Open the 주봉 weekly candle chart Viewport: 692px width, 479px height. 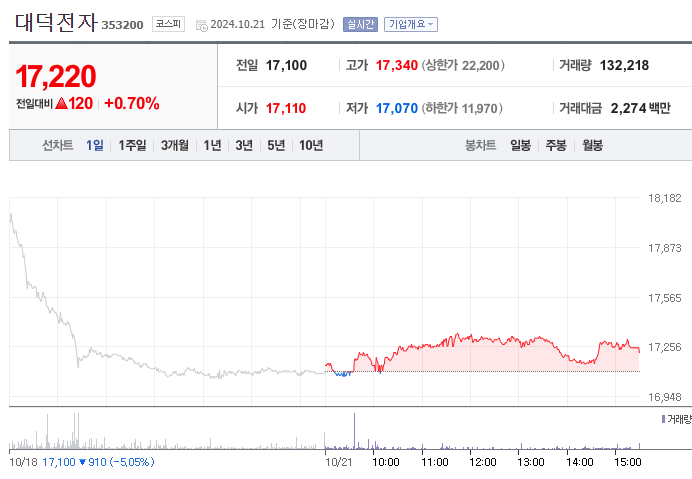tap(556, 145)
